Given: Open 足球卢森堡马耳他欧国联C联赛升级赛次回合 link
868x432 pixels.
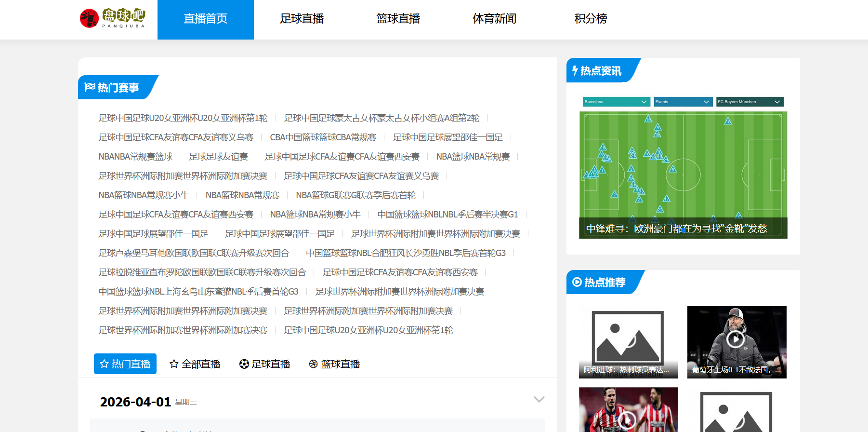Looking at the screenshot, I should (x=194, y=253).
